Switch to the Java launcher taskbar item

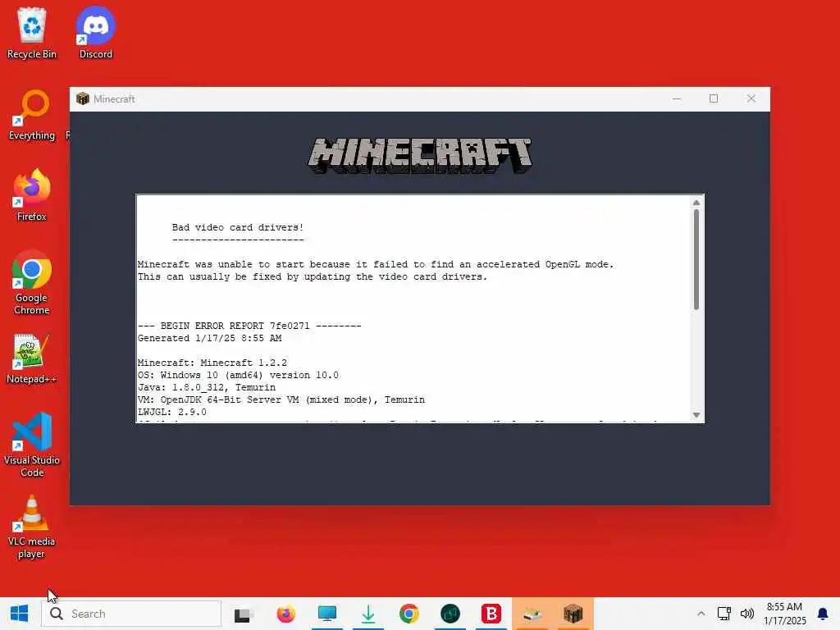(532, 614)
